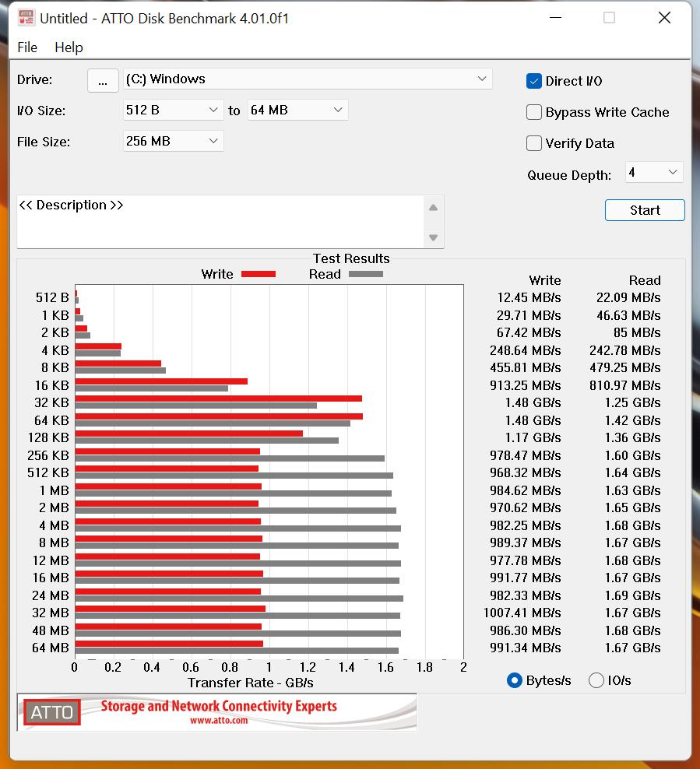Open the File menu
Viewport: 700px width, 769px height.
(27, 47)
